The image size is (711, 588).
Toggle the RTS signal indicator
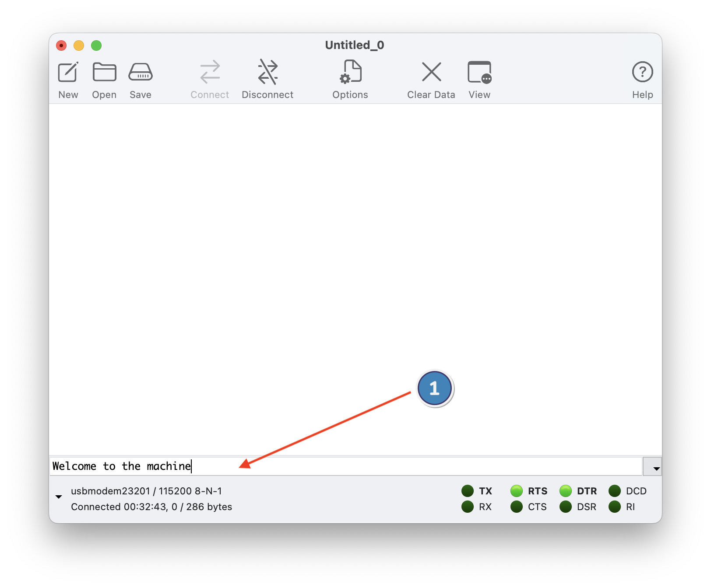517,491
